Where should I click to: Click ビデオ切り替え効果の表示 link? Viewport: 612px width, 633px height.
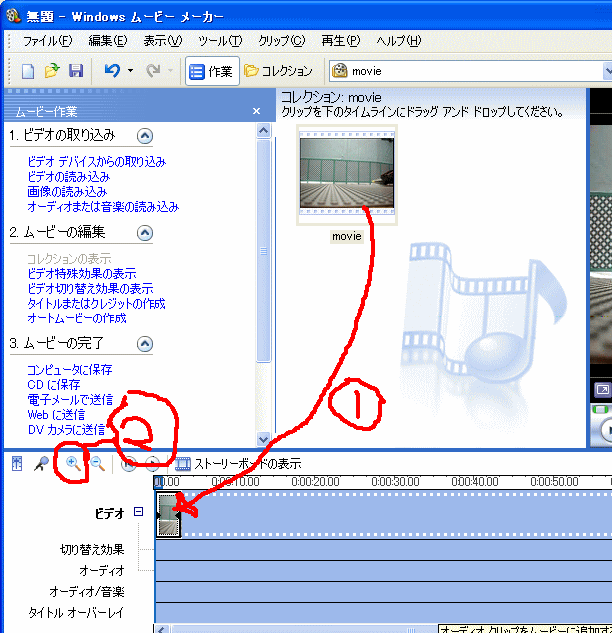[90, 289]
